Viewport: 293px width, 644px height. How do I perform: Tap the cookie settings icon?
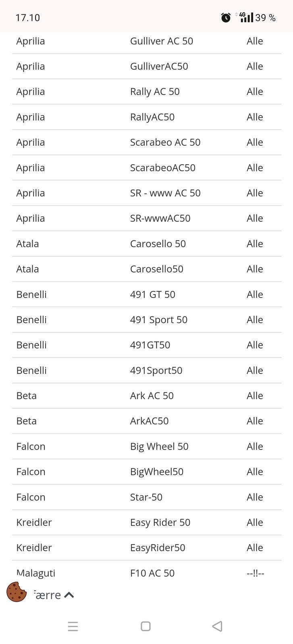17,592
